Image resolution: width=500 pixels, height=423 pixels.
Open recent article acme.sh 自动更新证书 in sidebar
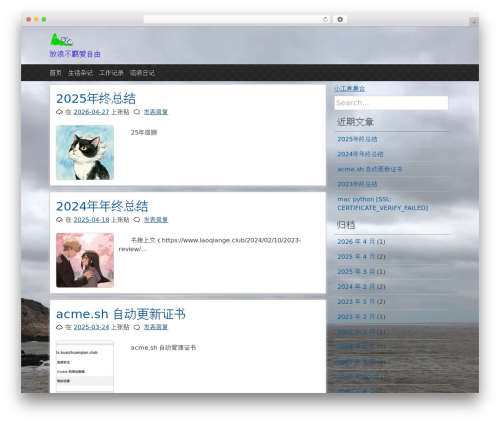[x=370, y=169]
